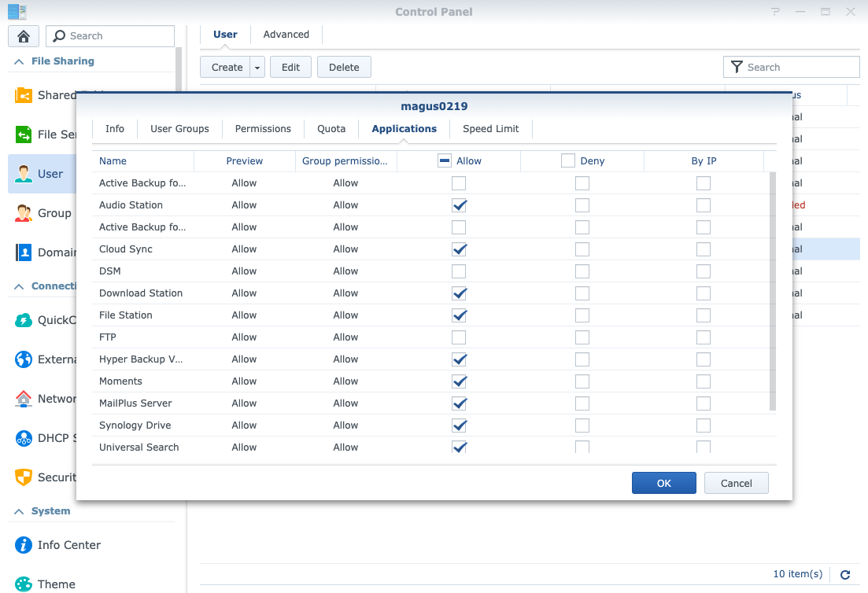Open Network house icon in sidebar
Screen dimensions: 868x593
click(24, 398)
